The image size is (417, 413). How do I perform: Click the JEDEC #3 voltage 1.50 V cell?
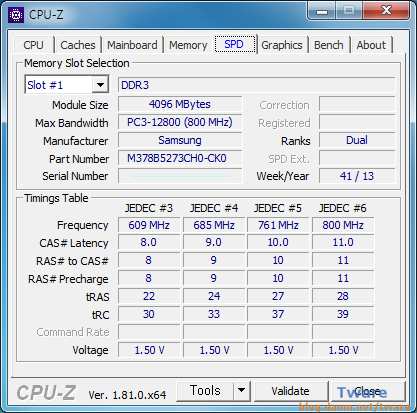coord(149,350)
